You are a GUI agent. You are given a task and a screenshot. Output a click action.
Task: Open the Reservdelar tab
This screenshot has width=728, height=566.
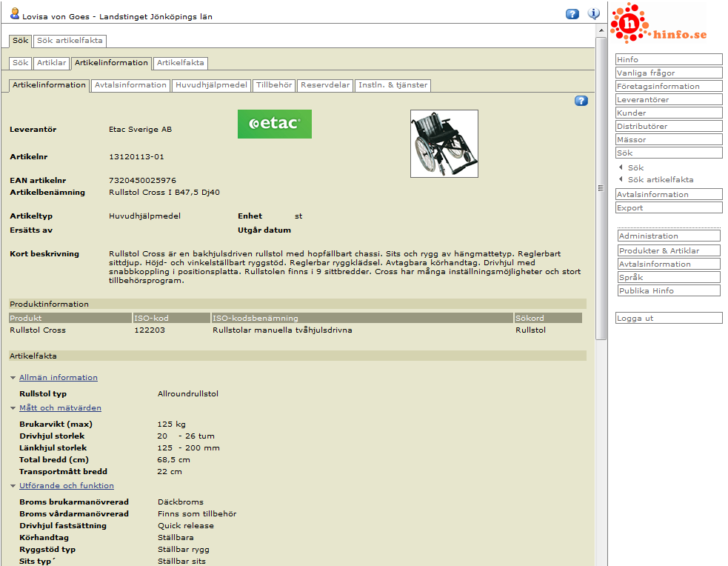(325, 85)
